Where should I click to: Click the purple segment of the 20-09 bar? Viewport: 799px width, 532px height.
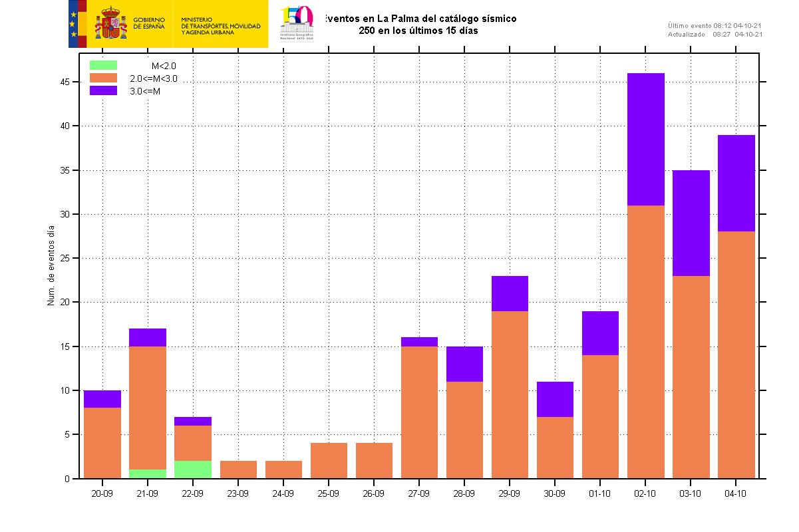(102, 399)
